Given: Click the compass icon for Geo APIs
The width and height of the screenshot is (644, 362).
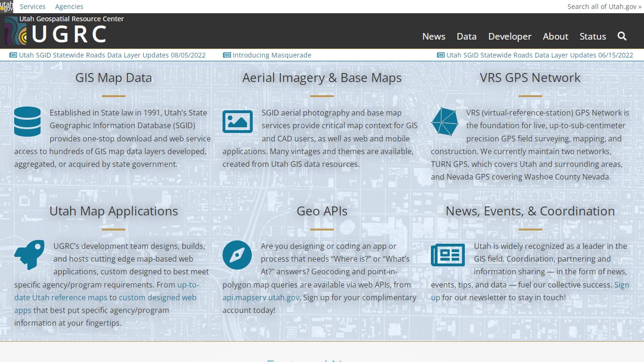Looking at the screenshot, I should (237, 255).
